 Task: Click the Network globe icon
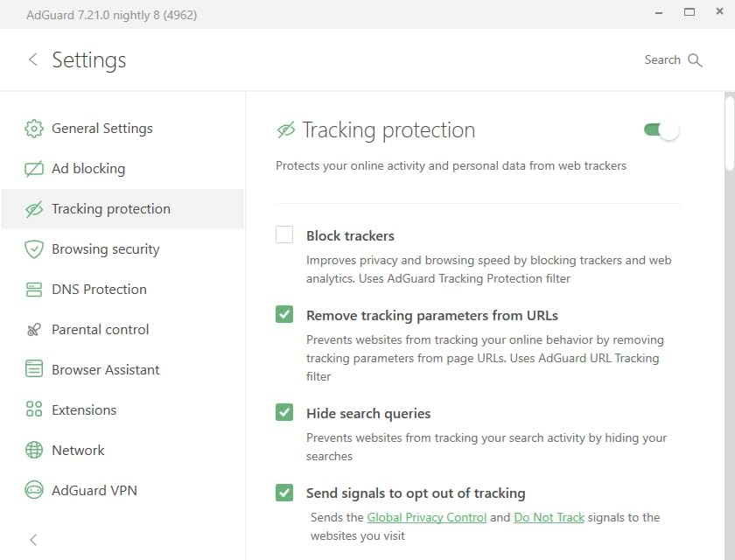[x=34, y=451]
